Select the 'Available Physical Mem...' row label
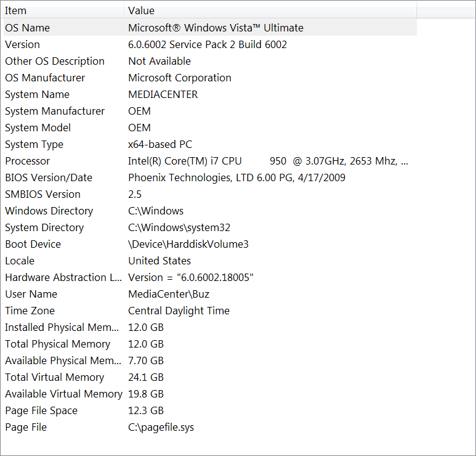 63,361
